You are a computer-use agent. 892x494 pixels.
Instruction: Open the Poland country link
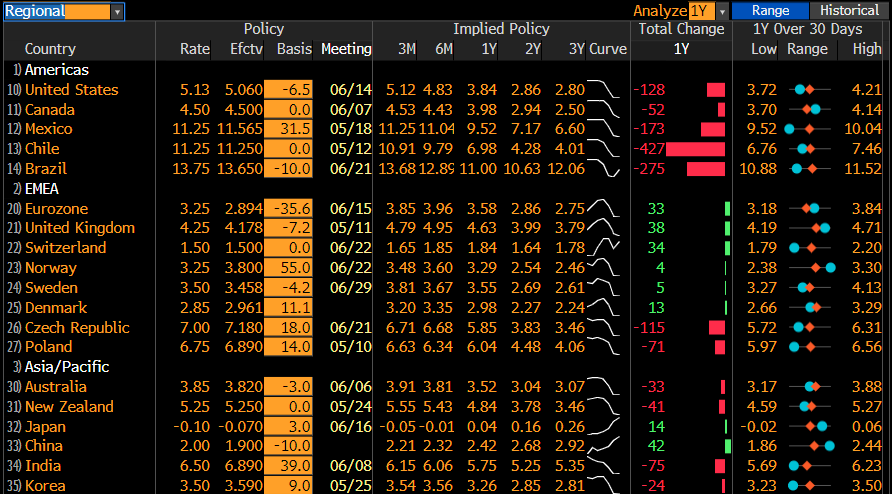pyautogui.click(x=48, y=347)
